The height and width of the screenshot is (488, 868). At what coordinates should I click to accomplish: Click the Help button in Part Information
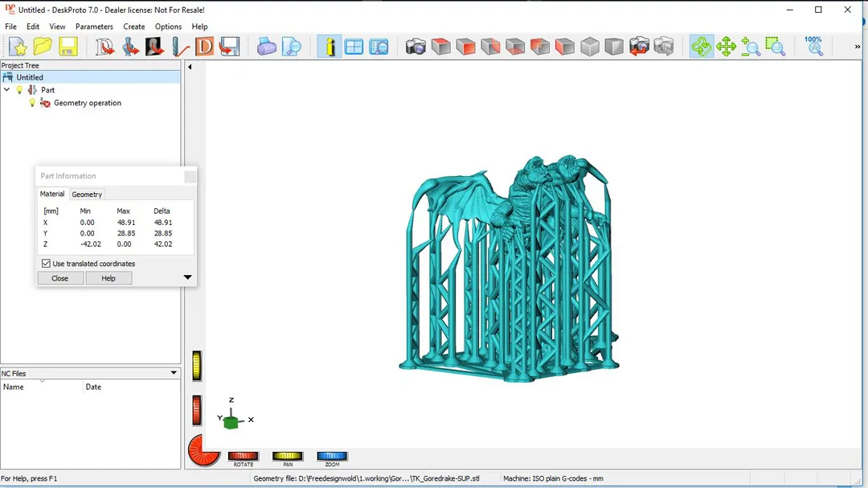click(108, 278)
